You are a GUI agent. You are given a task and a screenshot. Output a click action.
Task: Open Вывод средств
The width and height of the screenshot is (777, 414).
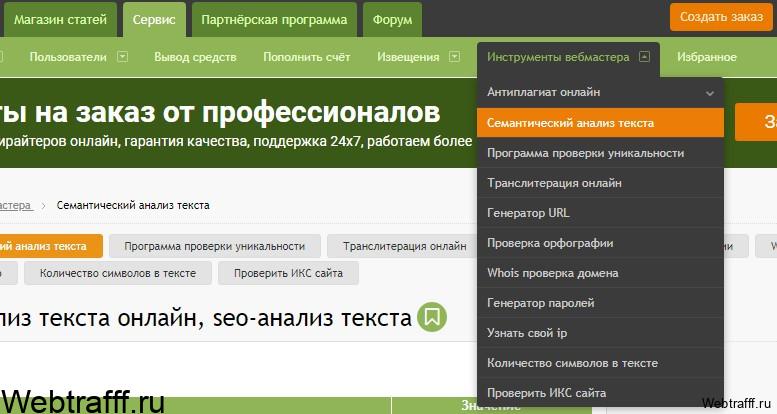click(x=195, y=57)
